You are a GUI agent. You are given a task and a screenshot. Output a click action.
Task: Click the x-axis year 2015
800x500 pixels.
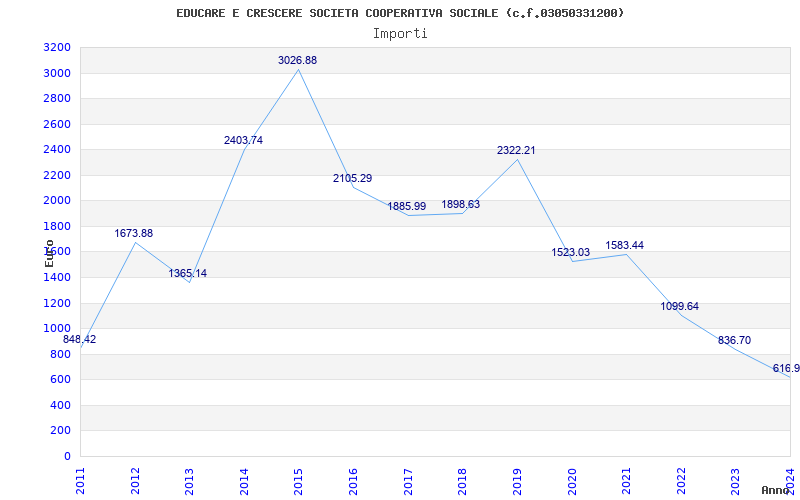(298, 481)
